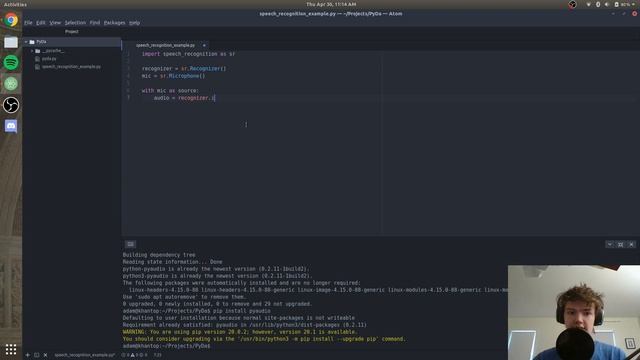Click the linter info count in status bar
Image resolution: width=640 pixels, height=360 pixels.
[143, 355]
